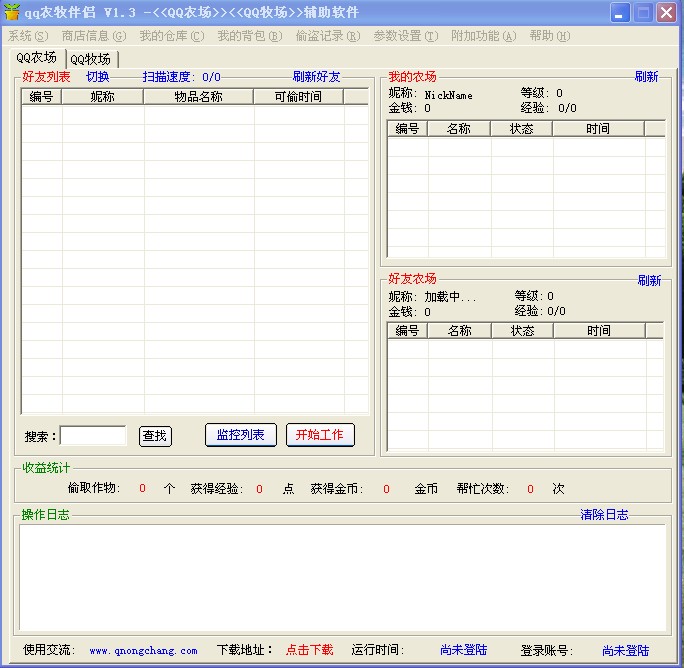Switch to the QQ农场 tab
The image size is (684, 668).
37,58
